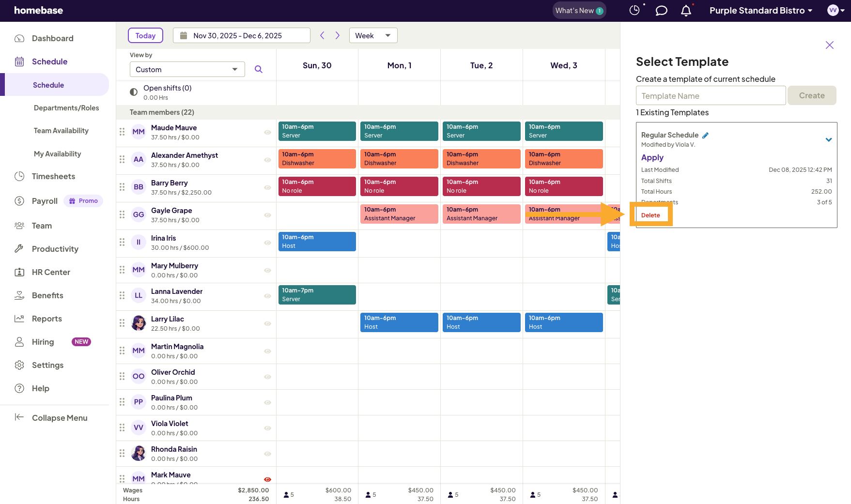Click the Timesheets clock icon in sidebar
This screenshot has height=504, width=851.
[19, 176]
